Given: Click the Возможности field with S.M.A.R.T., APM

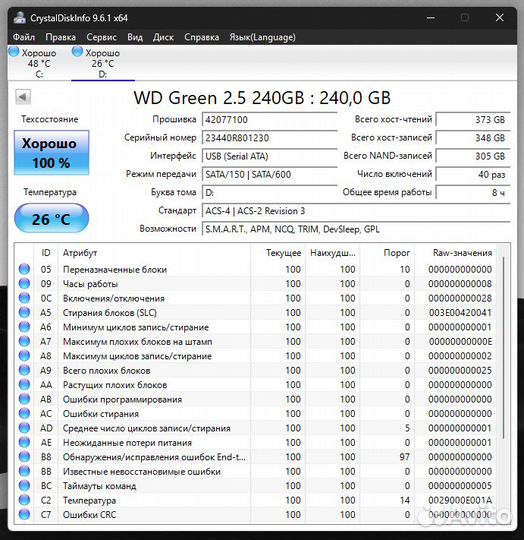Looking at the screenshot, I should pyautogui.click(x=356, y=229).
